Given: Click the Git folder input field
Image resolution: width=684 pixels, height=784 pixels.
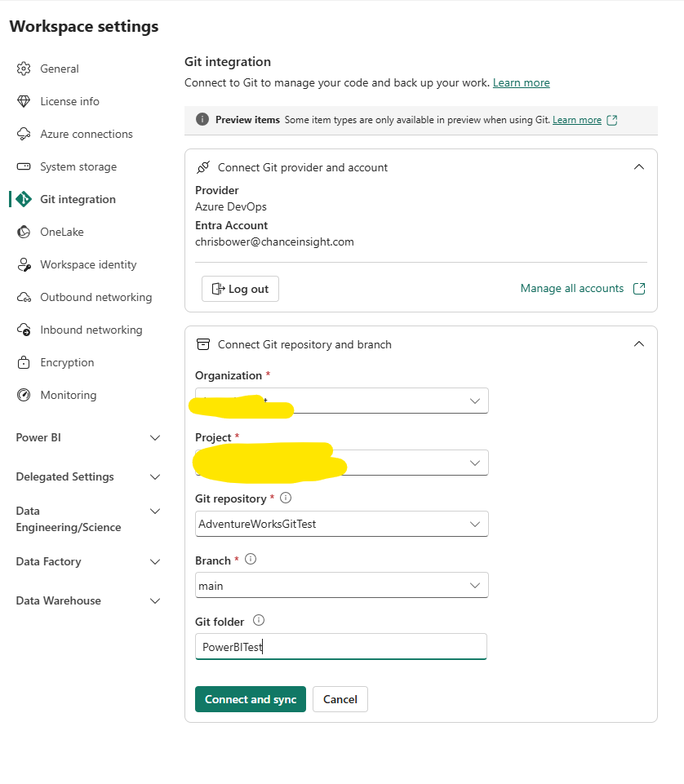Looking at the screenshot, I should pos(340,646).
